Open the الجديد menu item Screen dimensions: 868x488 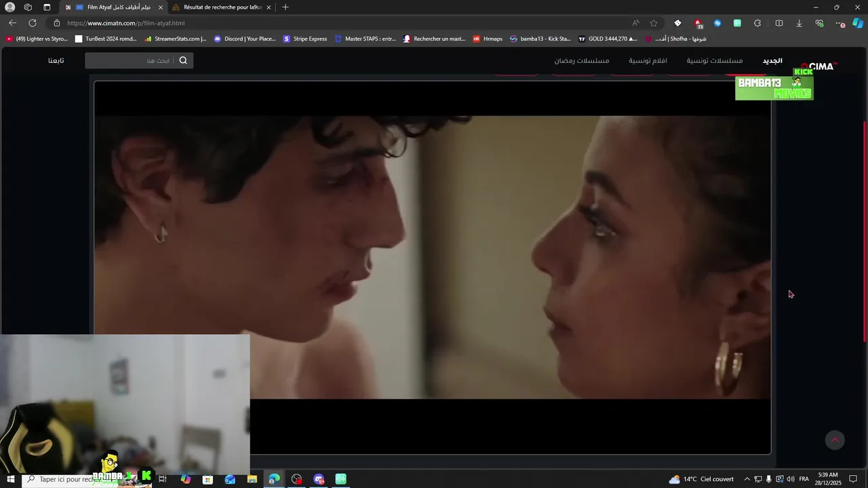(x=772, y=61)
